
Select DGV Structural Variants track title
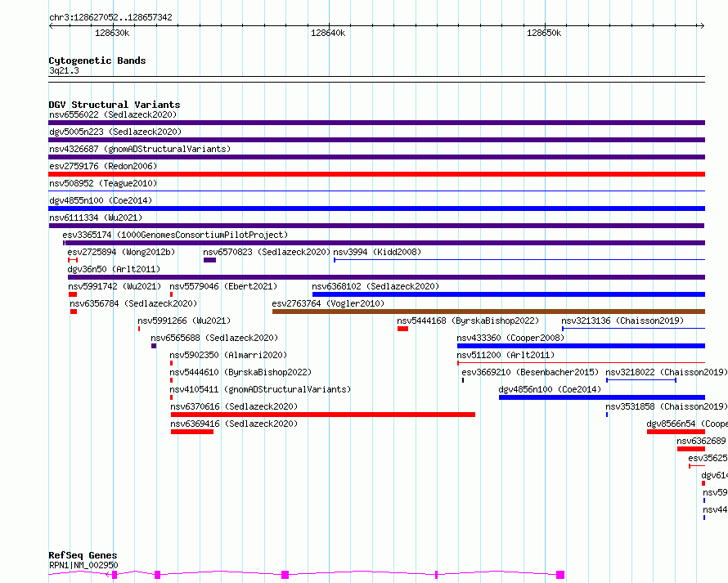tap(115, 105)
